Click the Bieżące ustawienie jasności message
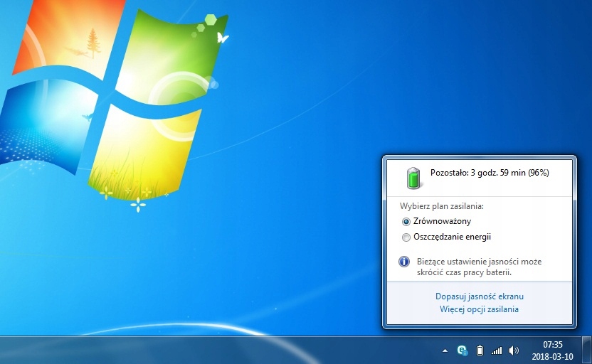The height and width of the screenshot is (364, 592). [479, 267]
